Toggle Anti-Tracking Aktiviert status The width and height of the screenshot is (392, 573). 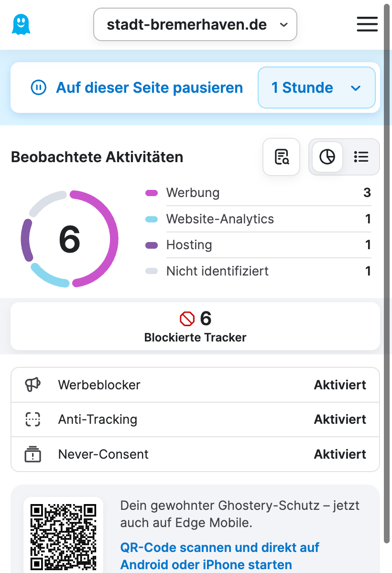(x=340, y=419)
